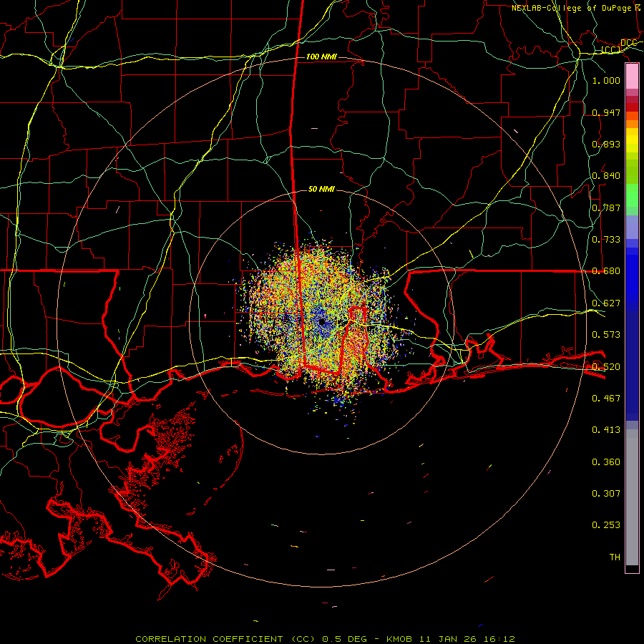Click the 1.000 value on the scale
Screen dimensions: 644x644
pyautogui.click(x=606, y=80)
